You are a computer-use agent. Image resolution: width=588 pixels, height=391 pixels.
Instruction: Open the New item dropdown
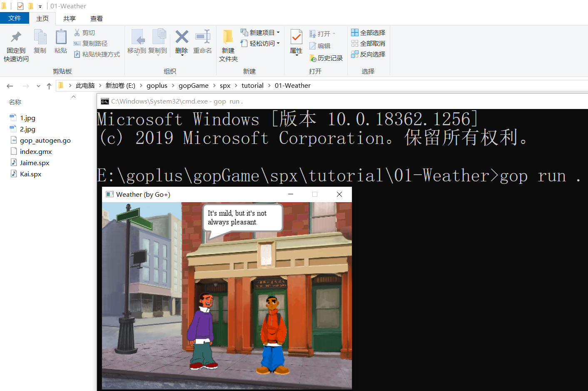pyautogui.click(x=260, y=32)
